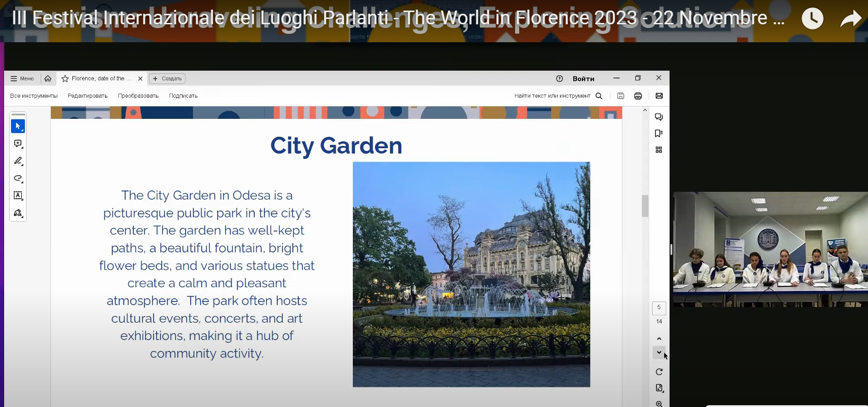Select the arrow selection tool

(x=18, y=126)
